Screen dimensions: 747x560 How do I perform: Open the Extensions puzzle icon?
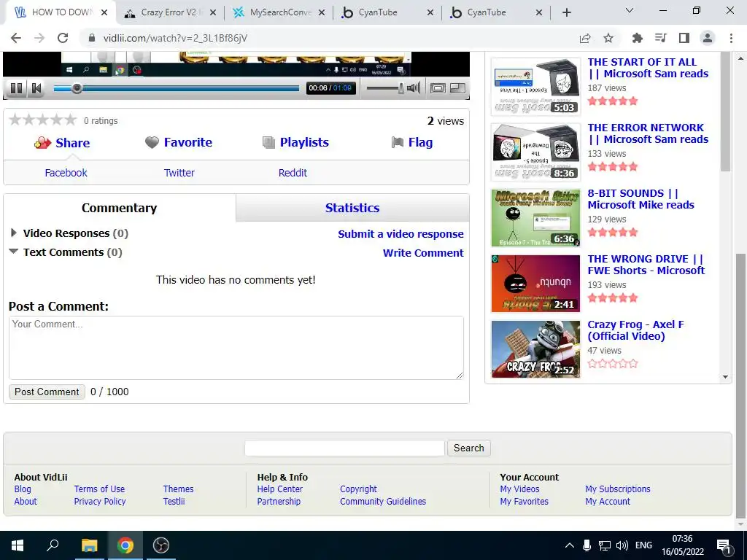[x=637, y=38]
